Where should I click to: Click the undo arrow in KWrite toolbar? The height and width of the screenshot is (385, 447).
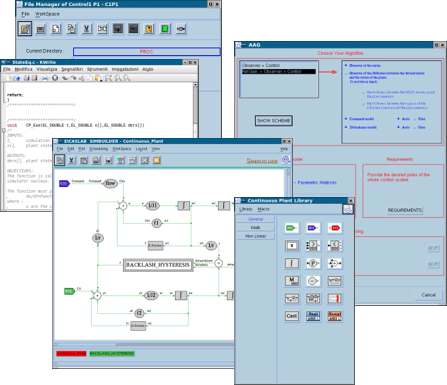(x=65, y=78)
